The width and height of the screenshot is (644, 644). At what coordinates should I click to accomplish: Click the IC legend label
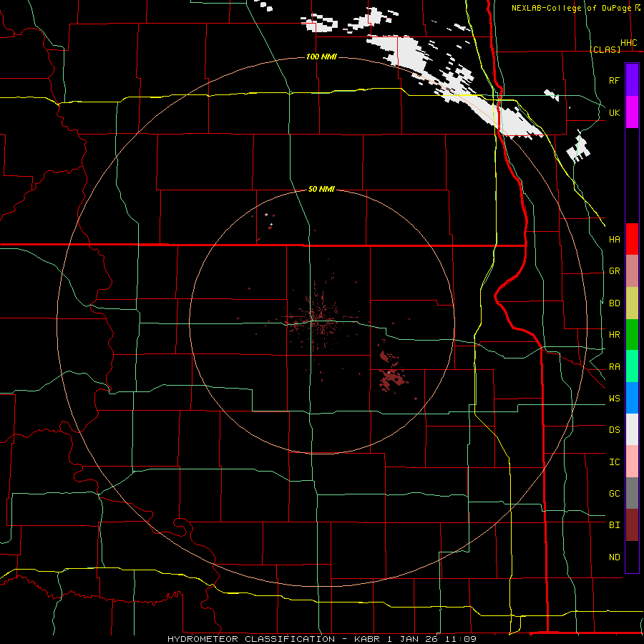(614, 462)
